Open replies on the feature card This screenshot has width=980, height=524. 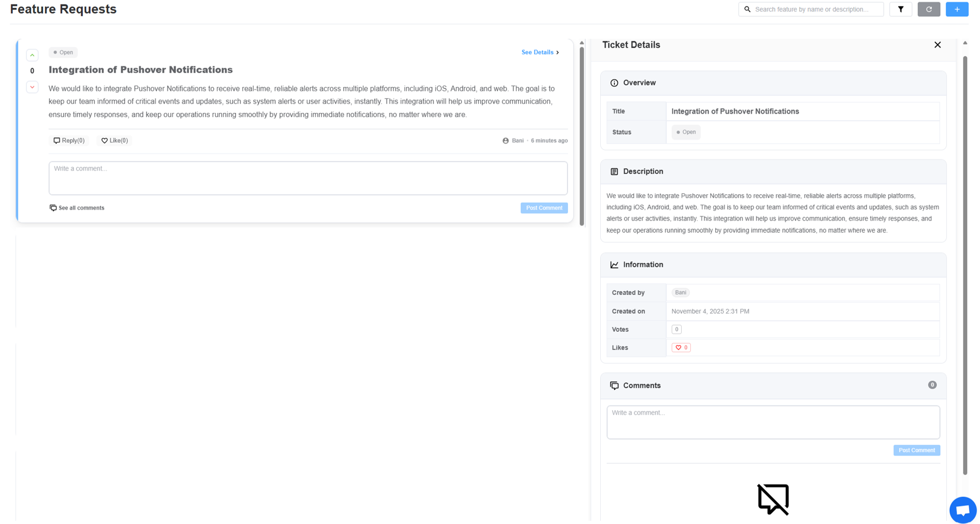(x=69, y=141)
